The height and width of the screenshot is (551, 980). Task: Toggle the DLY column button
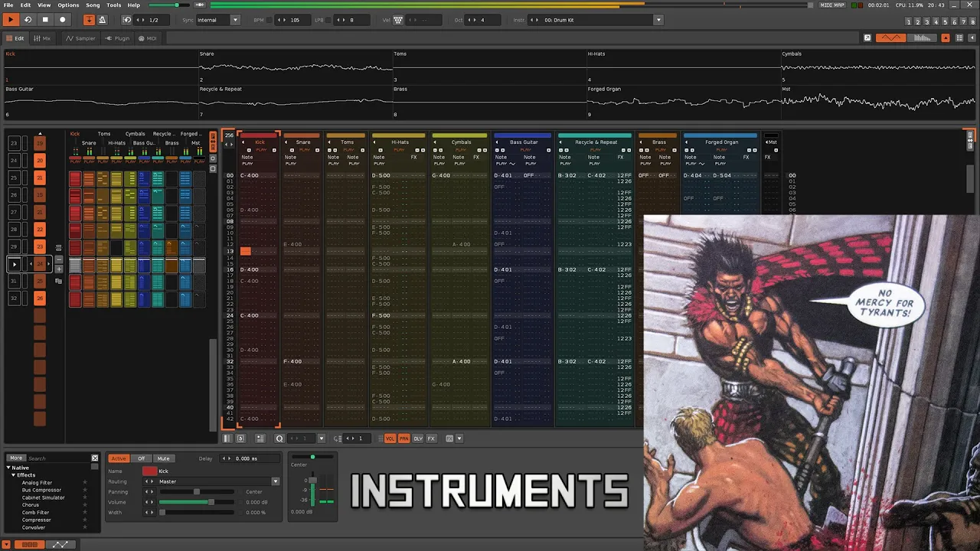(x=418, y=439)
